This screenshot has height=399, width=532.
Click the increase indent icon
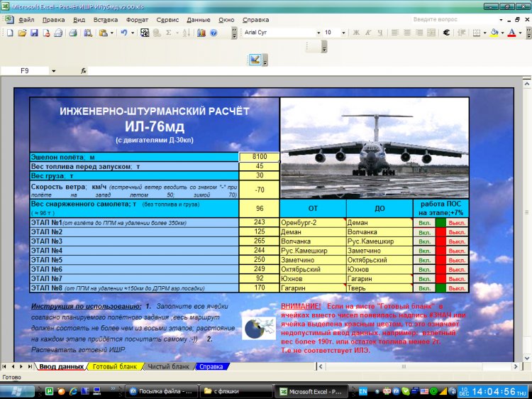462,33
